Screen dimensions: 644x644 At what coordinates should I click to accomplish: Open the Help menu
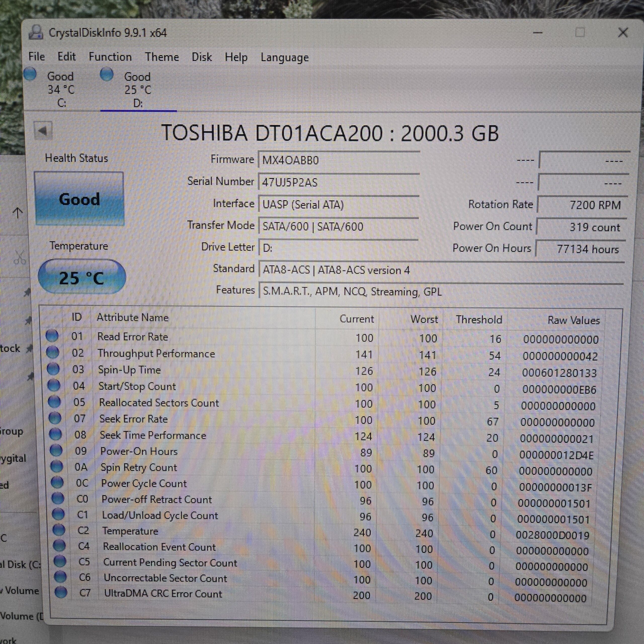tap(236, 58)
